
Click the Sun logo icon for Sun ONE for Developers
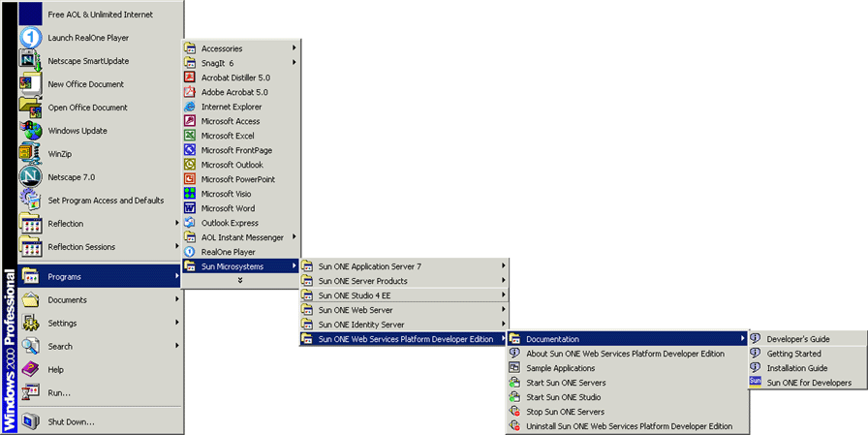coord(756,382)
